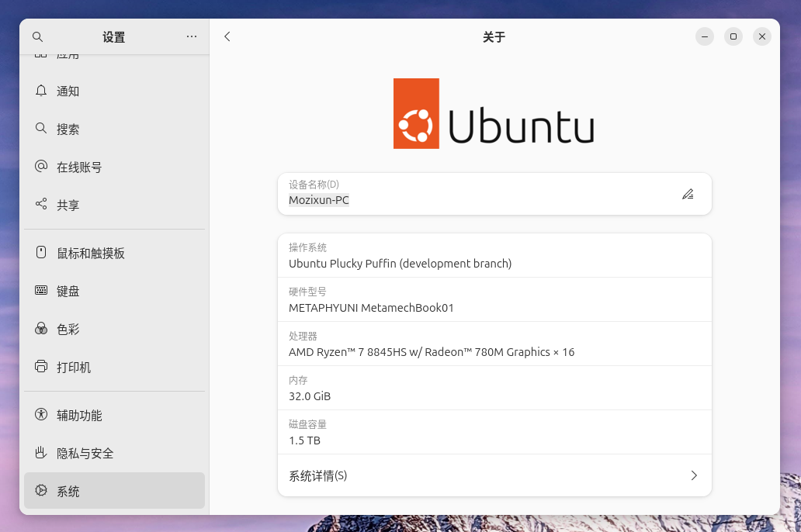This screenshot has height=532, width=801.
Task: Click the operating system value Ubuntu Plucky Puffin
Action: point(400,264)
